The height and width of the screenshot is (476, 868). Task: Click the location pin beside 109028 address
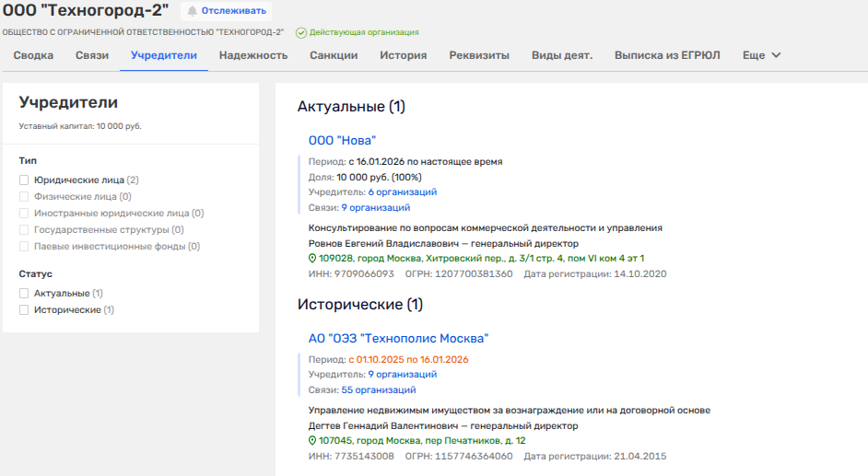[x=312, y=259]
